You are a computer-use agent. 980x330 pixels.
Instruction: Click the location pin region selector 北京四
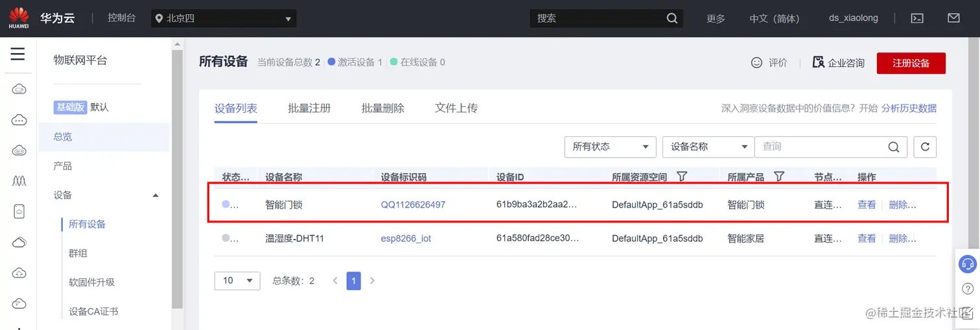point(224,18)
